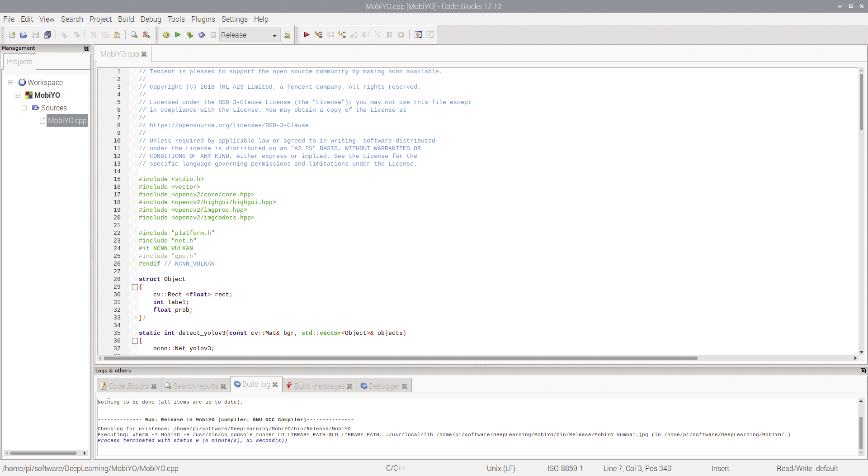Click the Build gear icon

(166, 35)
